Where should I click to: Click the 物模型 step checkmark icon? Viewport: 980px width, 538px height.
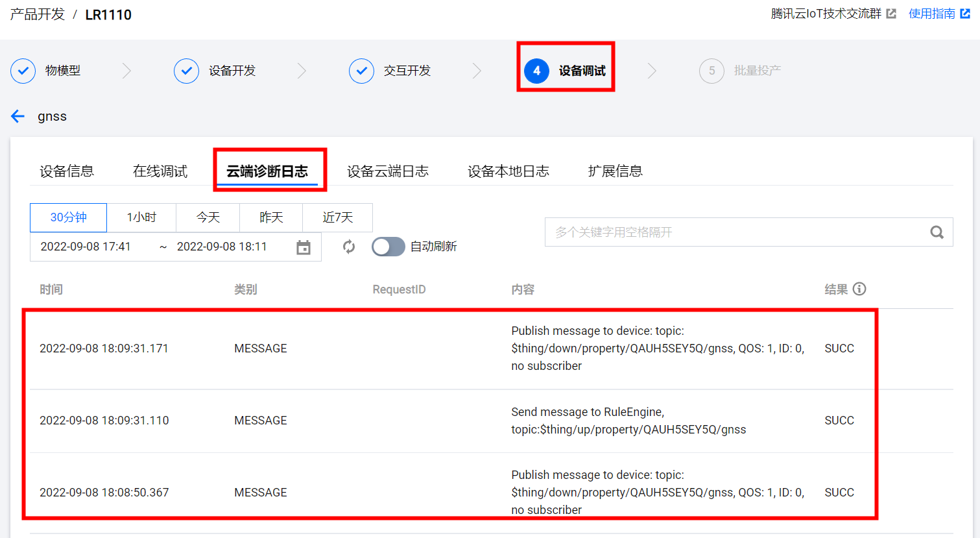23,71
